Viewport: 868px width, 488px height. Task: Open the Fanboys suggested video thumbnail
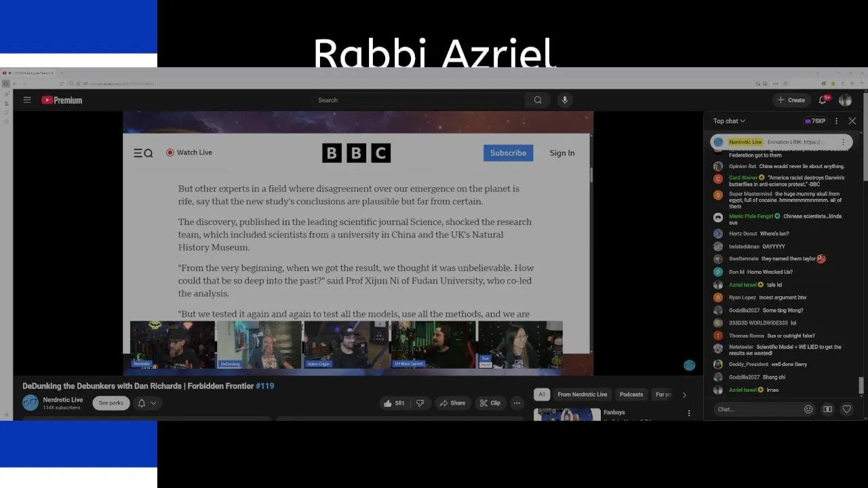tap(567, 414)
